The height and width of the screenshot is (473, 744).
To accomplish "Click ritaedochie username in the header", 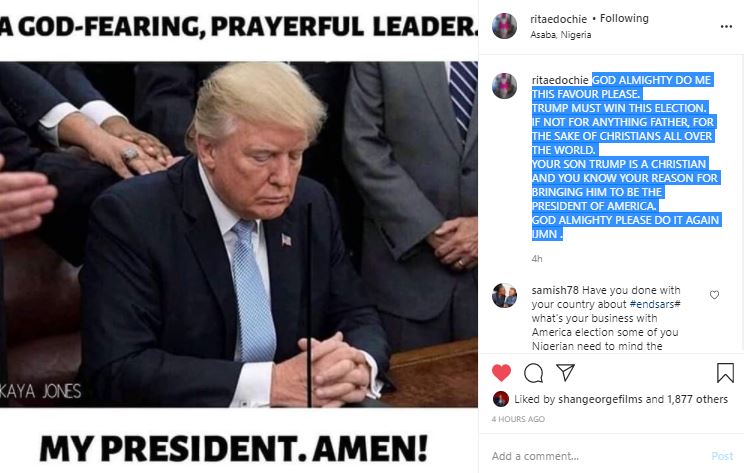I will tap(558, 19).
